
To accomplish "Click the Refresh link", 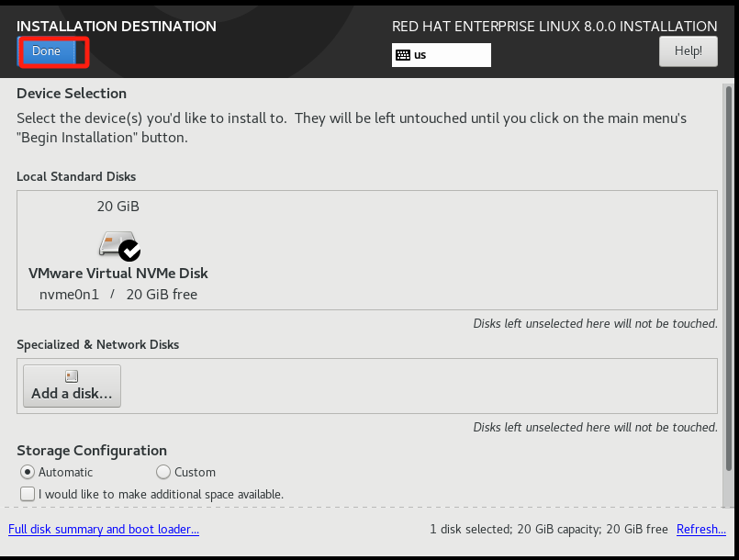I will (x=700, y=529).
